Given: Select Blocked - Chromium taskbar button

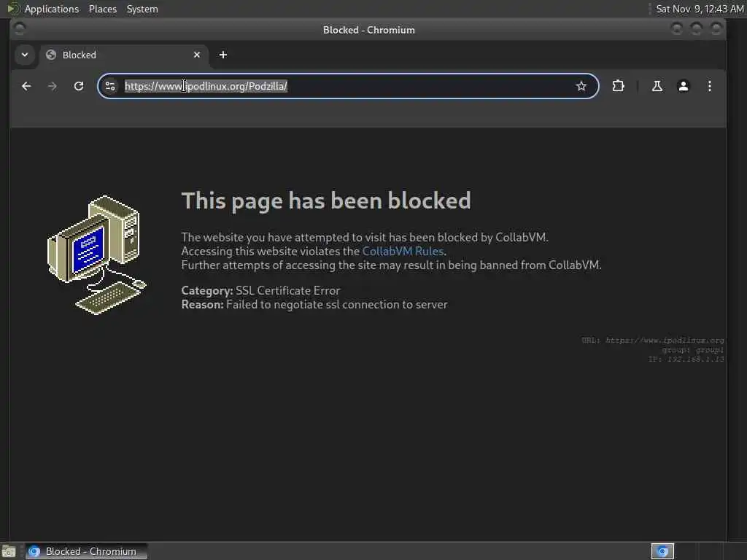Looking at the screenshot, I should [x=86, y=551].
